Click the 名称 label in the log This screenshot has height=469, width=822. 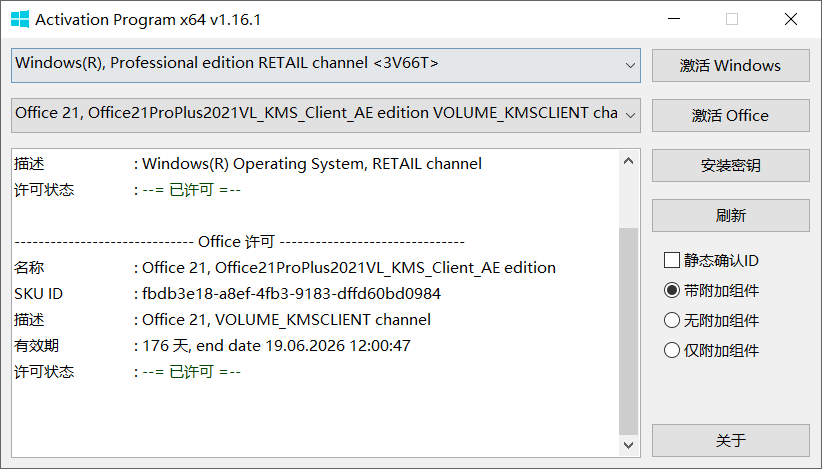pos(29,268)
